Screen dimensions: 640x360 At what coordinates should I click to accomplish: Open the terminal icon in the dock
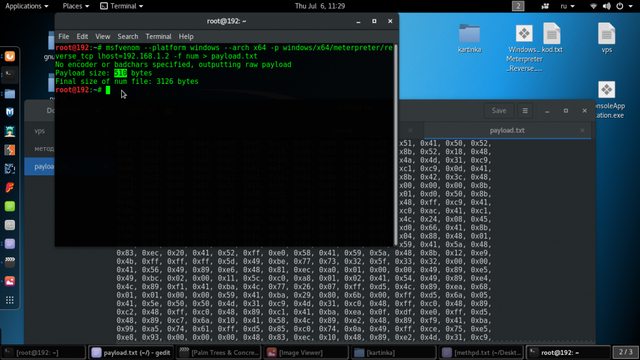coord(9,75)
